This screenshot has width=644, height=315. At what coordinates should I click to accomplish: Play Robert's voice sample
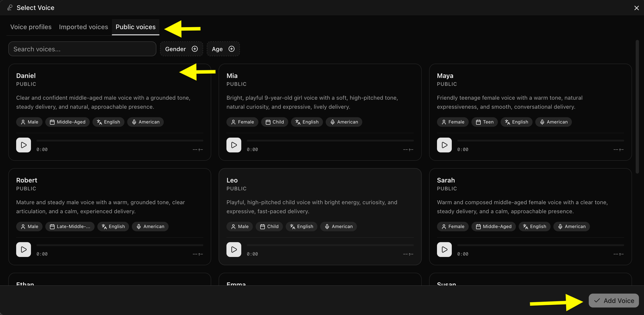[23, 249]
